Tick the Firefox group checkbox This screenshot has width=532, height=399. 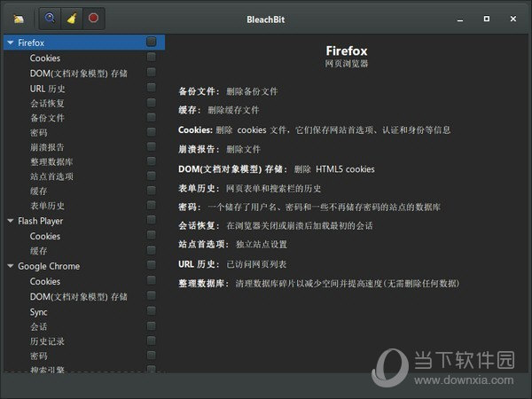[152, 42]
